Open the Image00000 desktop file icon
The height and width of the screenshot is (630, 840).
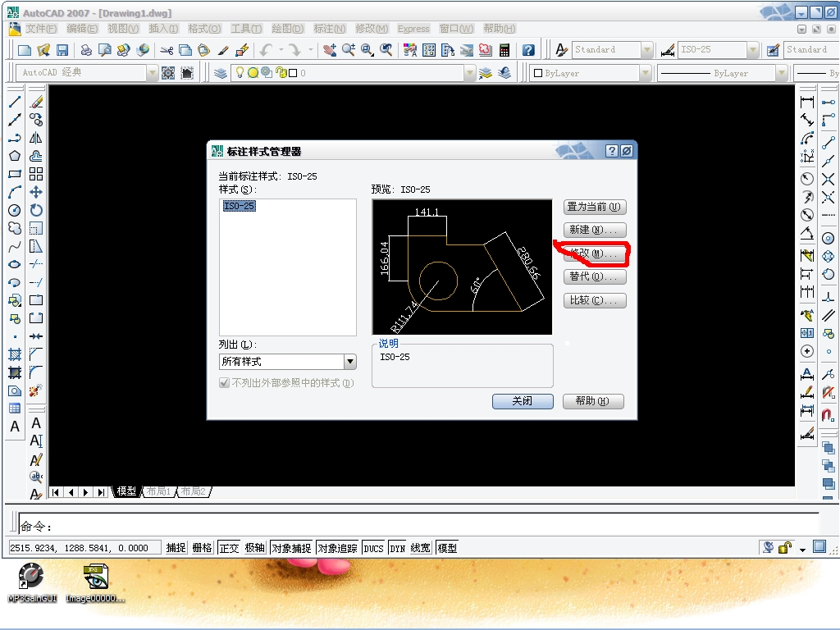[x=95, y=582]
